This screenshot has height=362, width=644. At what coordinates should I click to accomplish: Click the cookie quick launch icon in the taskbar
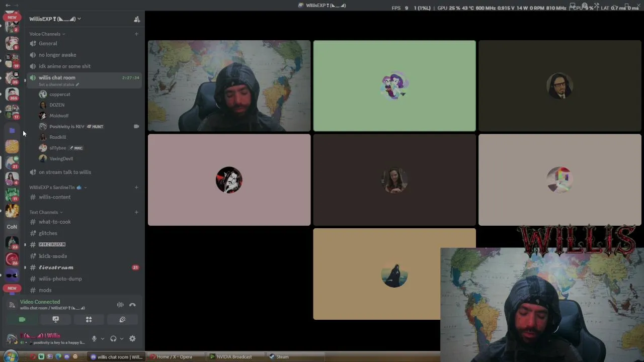75,357
